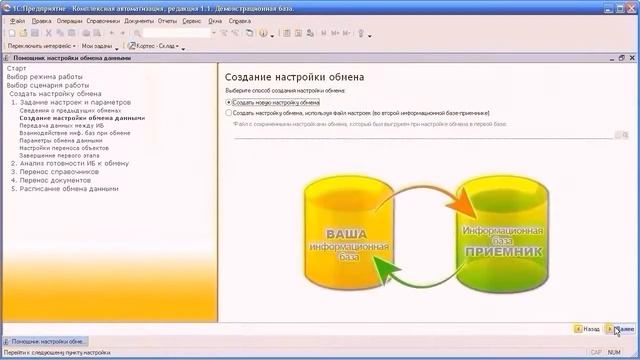
Task: Click the lightbulb info icon in toolbar
Action: [x=361, y=33]
